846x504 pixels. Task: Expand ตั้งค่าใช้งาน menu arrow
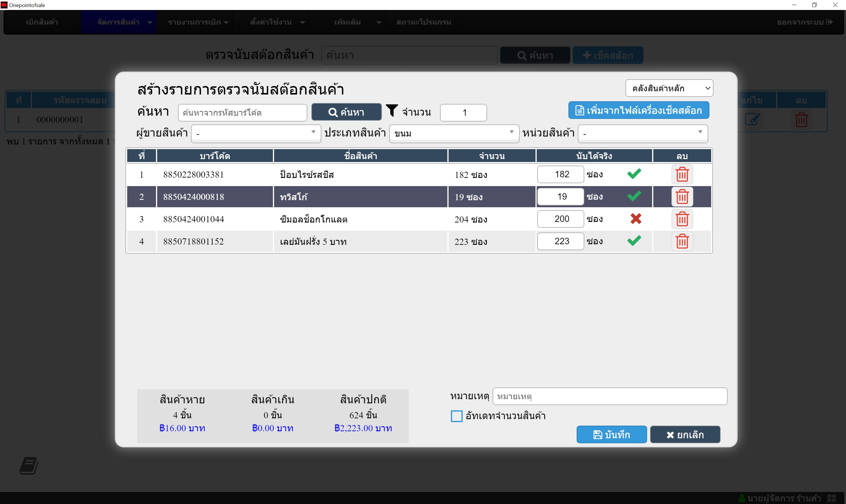pyautogui.click(x=302, y=22)
